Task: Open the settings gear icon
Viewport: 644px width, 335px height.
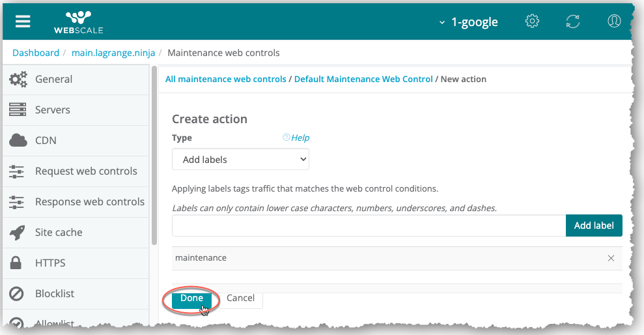Action: coord(532,22)
